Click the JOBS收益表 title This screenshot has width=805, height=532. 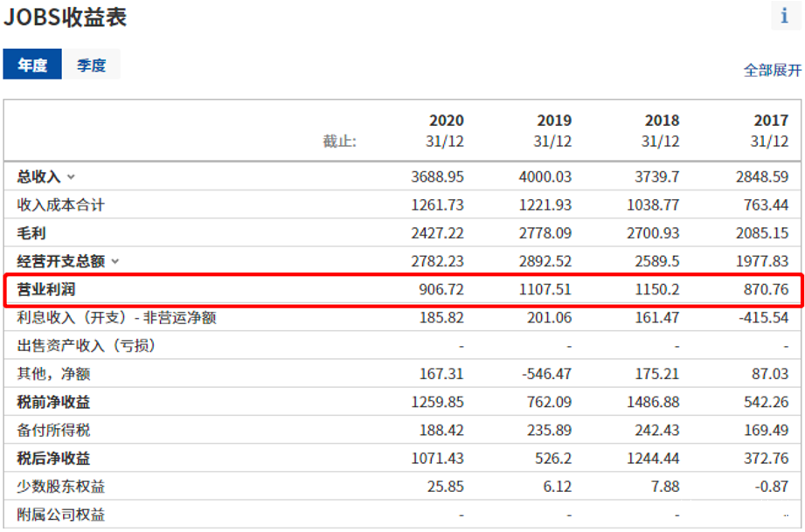66,17
